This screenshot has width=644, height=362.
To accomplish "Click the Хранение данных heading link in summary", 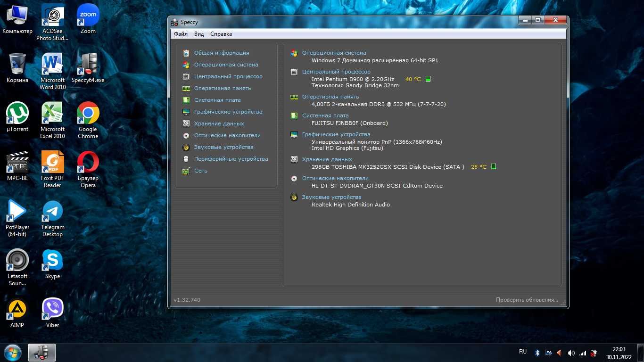I will [327, 159].
